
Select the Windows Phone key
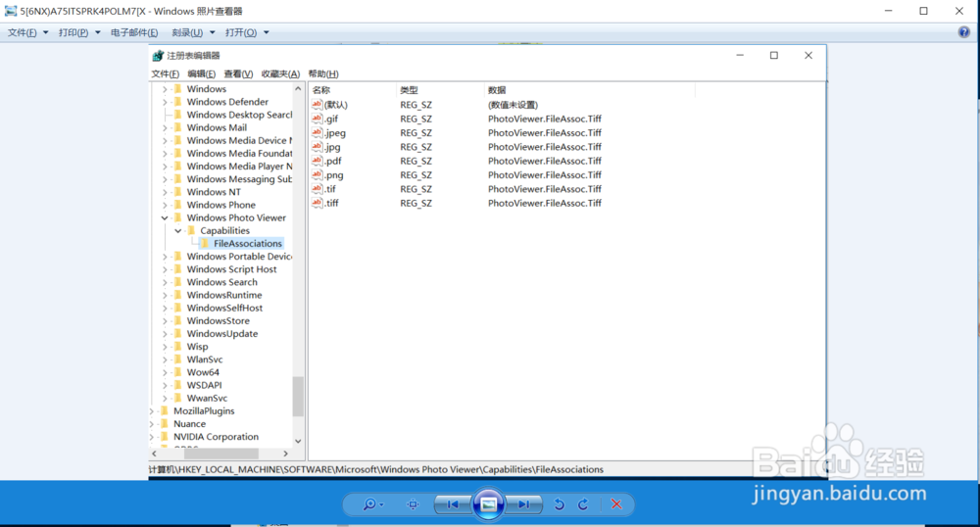(220, 205)
